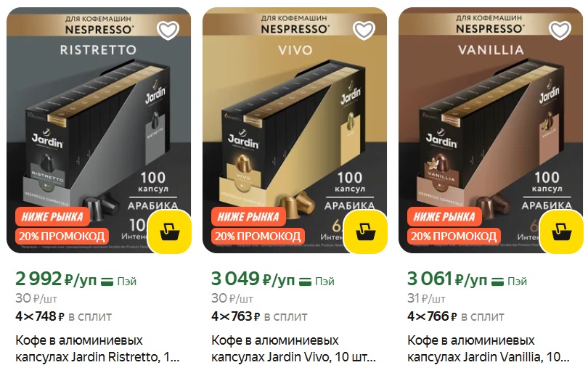Put Vanillia capsules into the cart
The image size is (588, 365).
[x=562, y=231]
